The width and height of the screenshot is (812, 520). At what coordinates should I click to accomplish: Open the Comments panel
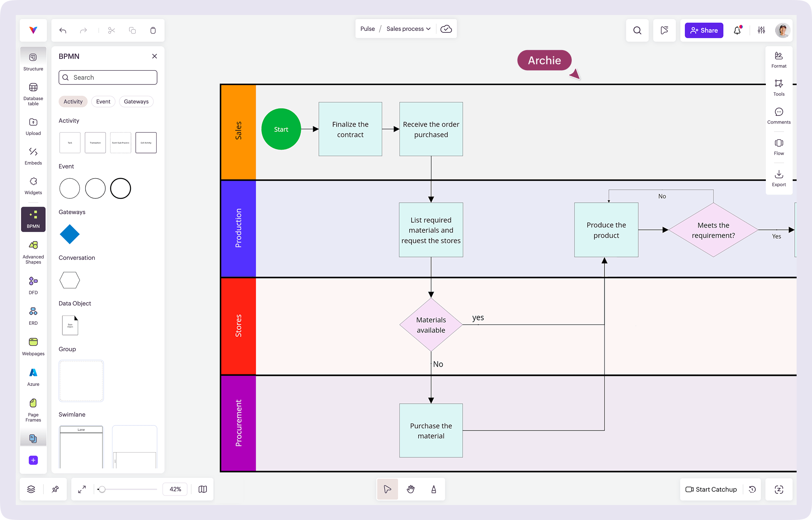click(x=779, y=115)
